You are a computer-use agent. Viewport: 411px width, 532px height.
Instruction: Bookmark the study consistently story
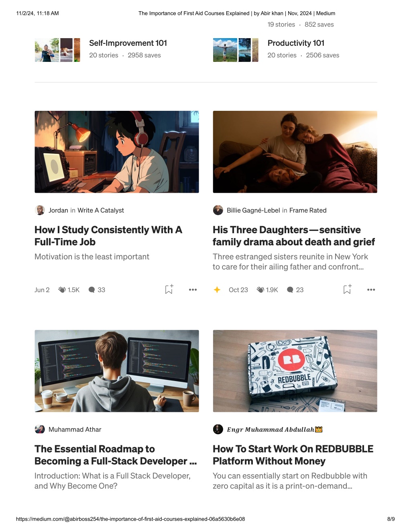click(169, 289)
